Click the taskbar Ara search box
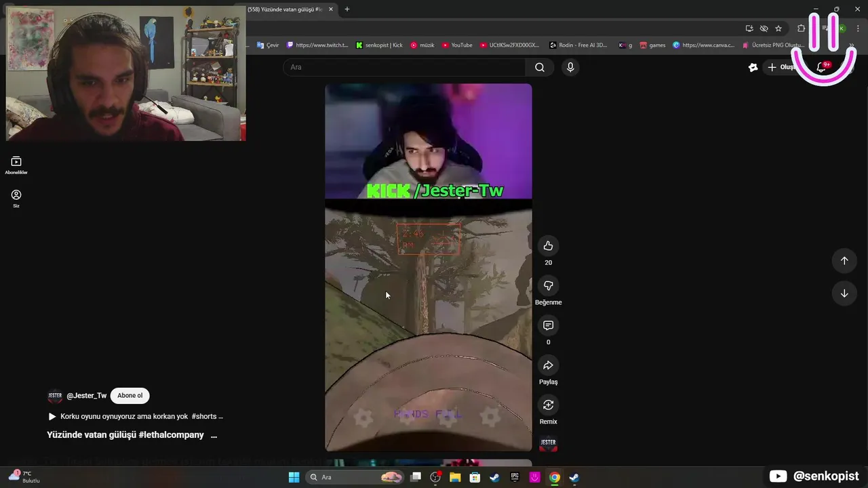Viewport: 868px width, 488px height. pyautogui.click(x=355, y=477)
